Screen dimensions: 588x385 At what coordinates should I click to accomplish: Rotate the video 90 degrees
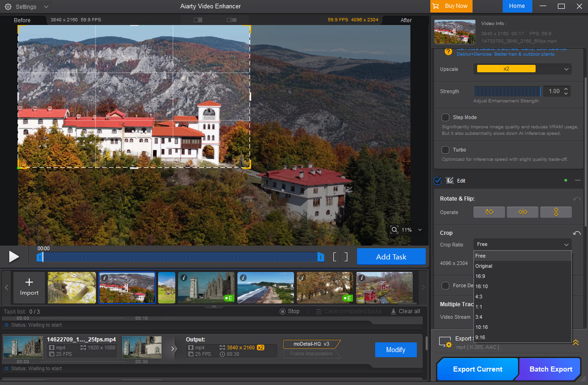tap(489, 212)
